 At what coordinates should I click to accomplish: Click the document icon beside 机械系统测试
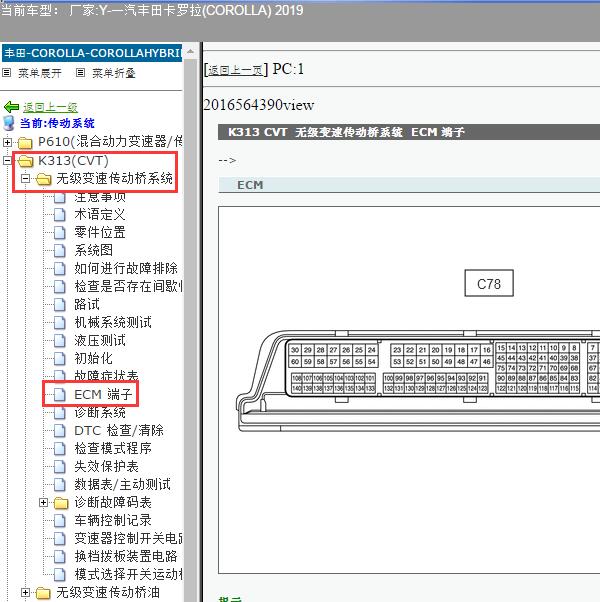tap(60, 322)
